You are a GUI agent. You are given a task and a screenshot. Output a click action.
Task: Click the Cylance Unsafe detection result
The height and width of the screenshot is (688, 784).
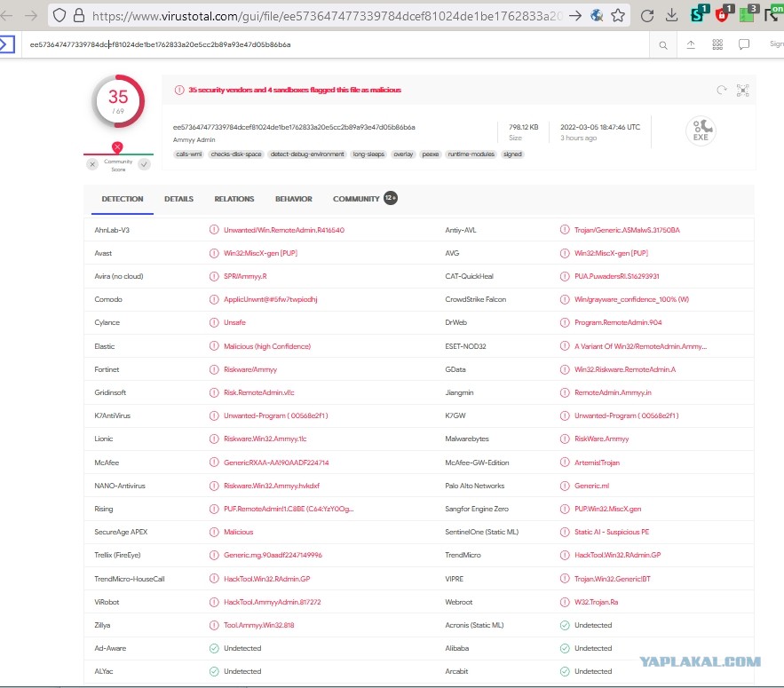coord(234,322)
